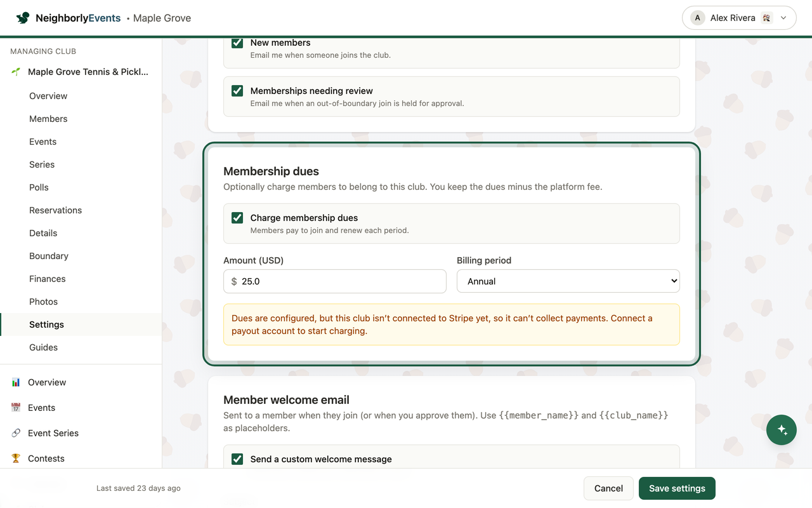Click the NeighborlyEvents squirrel logo icon
The image size is (812, 508).
click(23, 18)
